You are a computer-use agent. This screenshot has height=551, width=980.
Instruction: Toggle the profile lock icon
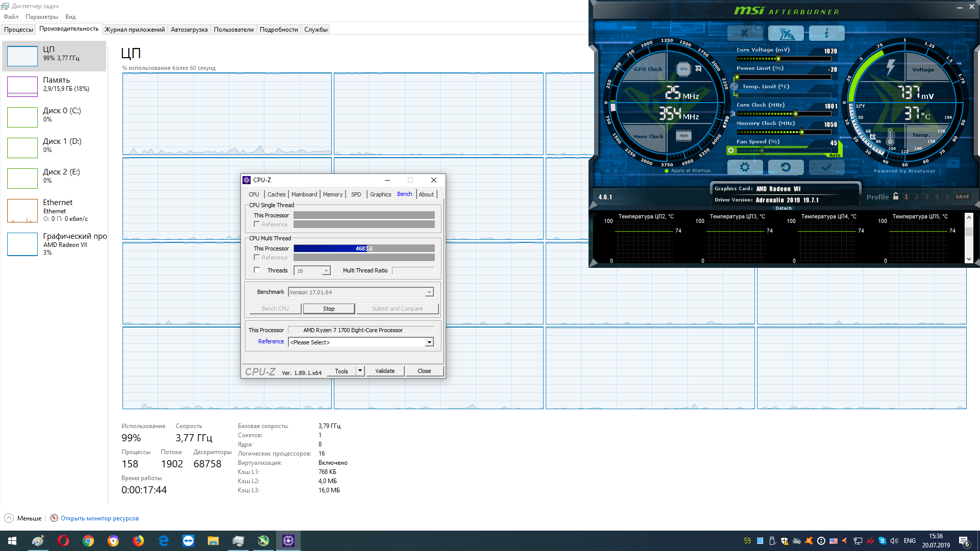pyautogui.click(x=896, y=196)
